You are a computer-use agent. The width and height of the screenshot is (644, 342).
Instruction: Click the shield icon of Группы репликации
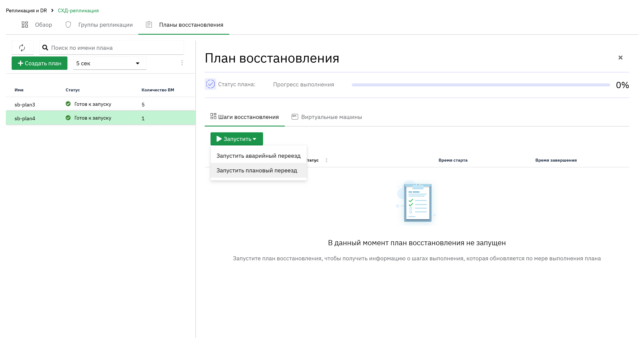(68, 25)
